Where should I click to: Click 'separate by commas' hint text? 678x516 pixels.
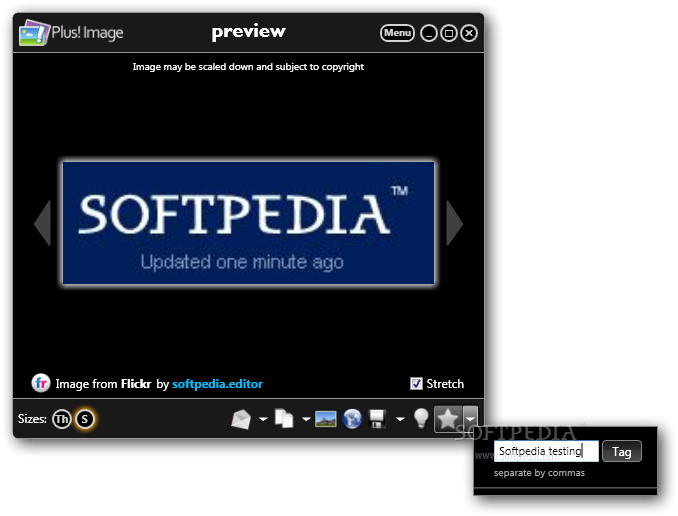coord(539,473)
